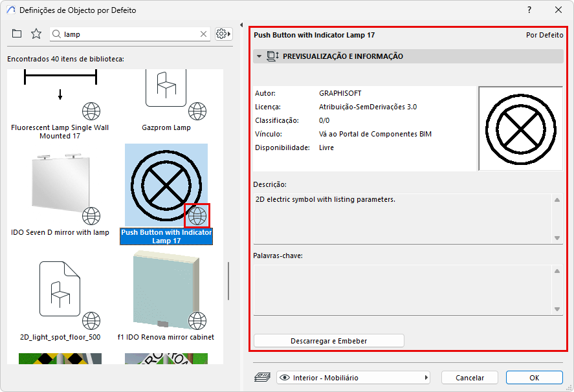
Task: Click the Cancelar button
Action: coord(470,377)
